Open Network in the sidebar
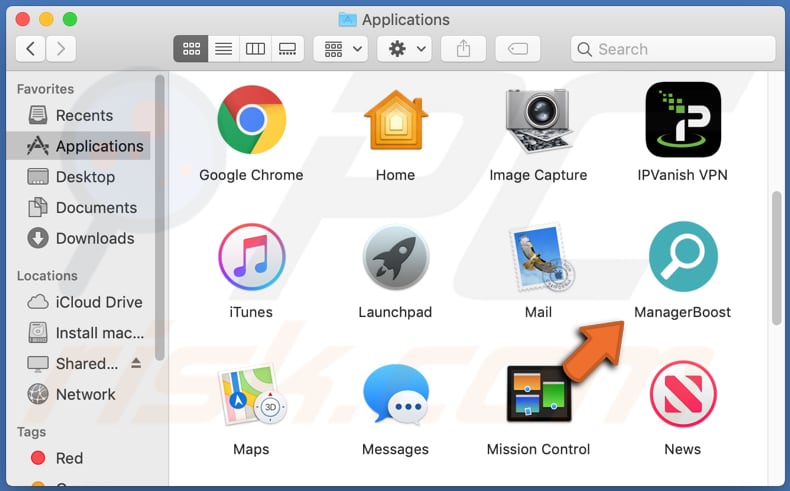Viewport: 790px width, 491px height. 78,394
